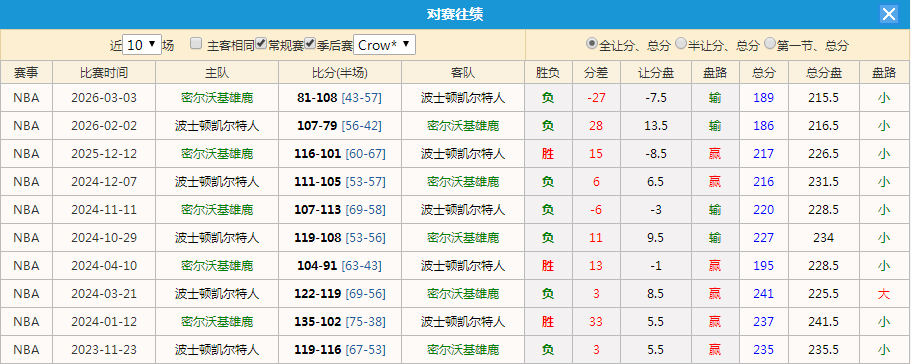Click the 2025-12-12 match date
This screenshot has height=364, width=911.
104,154
